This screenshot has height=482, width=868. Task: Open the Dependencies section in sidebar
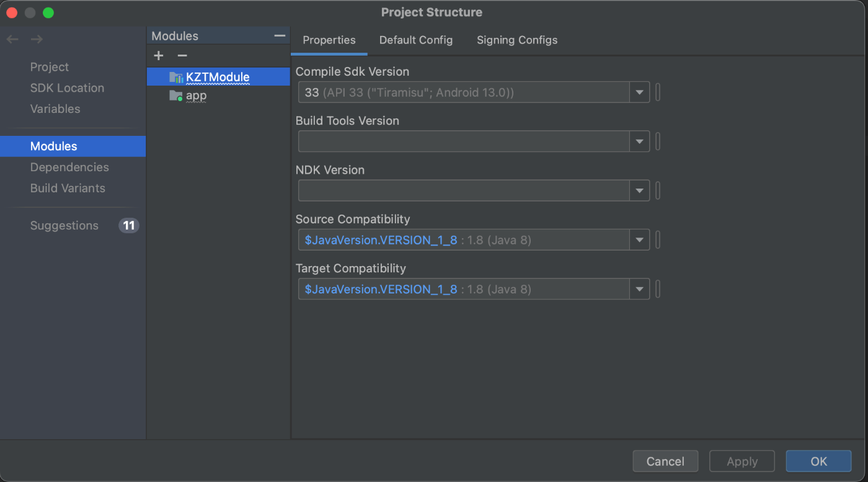69,167
